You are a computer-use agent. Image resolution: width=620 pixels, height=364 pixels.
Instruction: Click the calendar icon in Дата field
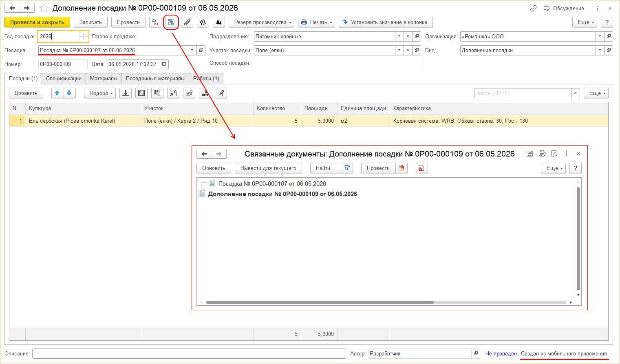[164, 64]
